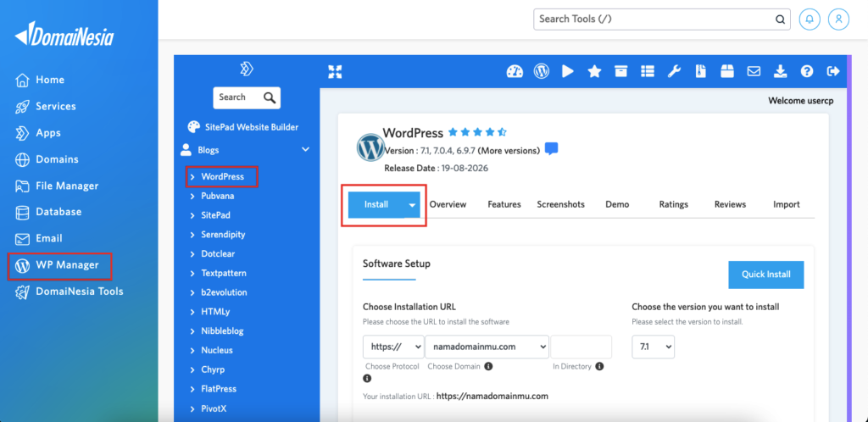Click the wrench settings icon in toolbar
This screenshot has width=868, height=422.
tap(674, 71)
